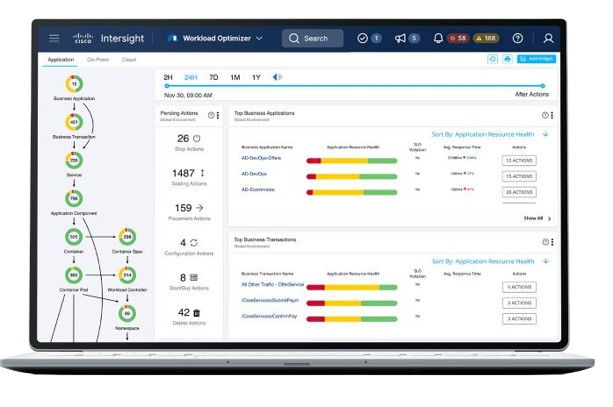Viewport: 613px width, 407px height.
Task: Click the After Actions timeline end handle
Action: point(543,86)
